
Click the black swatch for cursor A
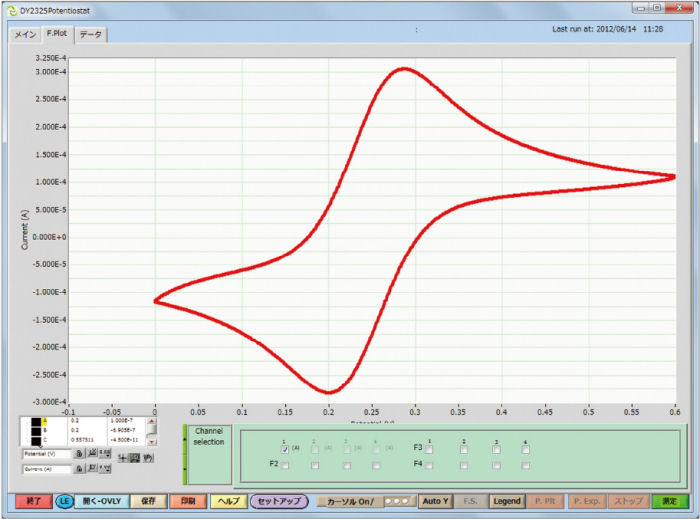(x=35, y=422)
